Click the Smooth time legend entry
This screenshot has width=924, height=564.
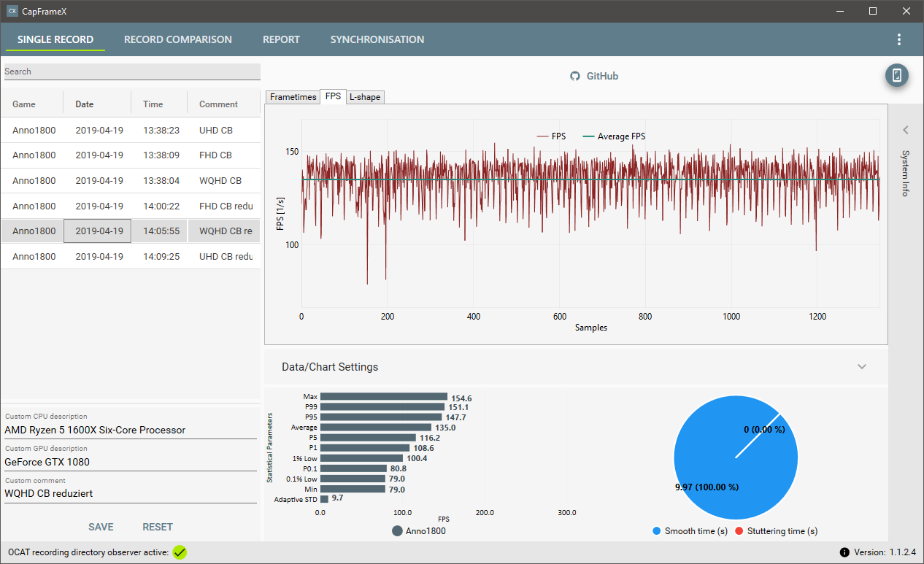click(690, 531)
